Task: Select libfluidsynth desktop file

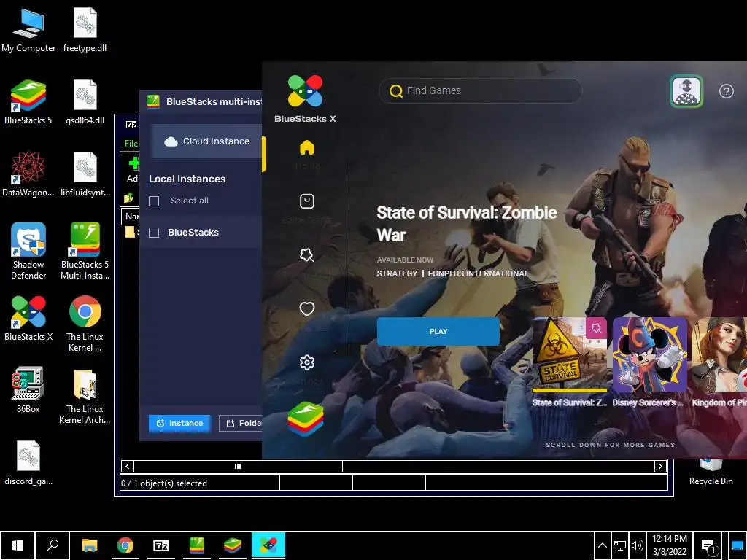Action: [x=85, y=174]
